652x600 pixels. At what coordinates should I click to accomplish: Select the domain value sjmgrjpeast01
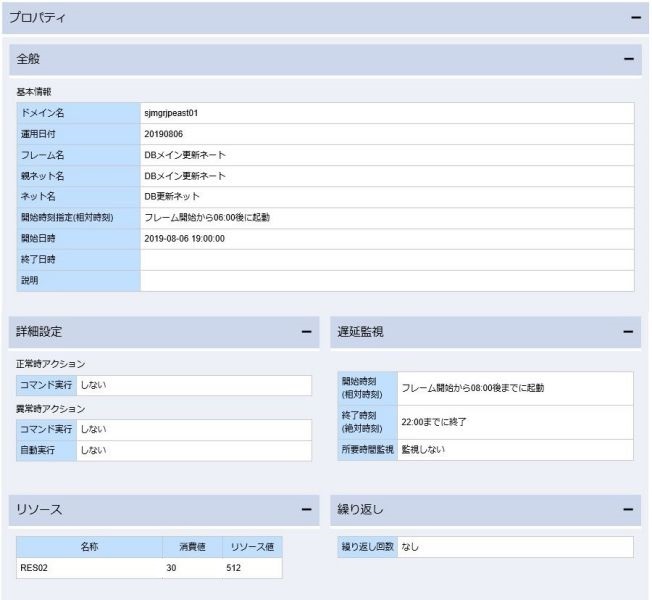tap(171, 113)
